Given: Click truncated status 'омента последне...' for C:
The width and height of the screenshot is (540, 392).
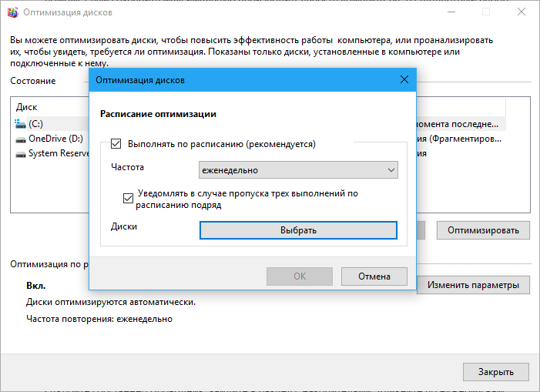Looking at the screenshot, I should 458,124.
